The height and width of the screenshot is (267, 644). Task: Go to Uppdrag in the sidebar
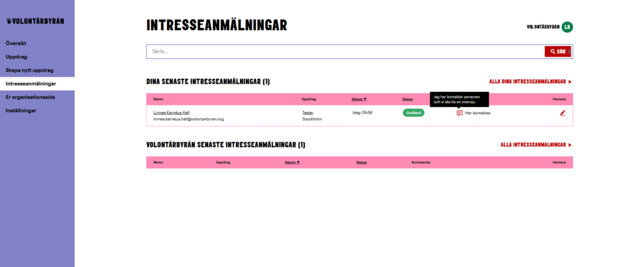(x=16, y=57)
